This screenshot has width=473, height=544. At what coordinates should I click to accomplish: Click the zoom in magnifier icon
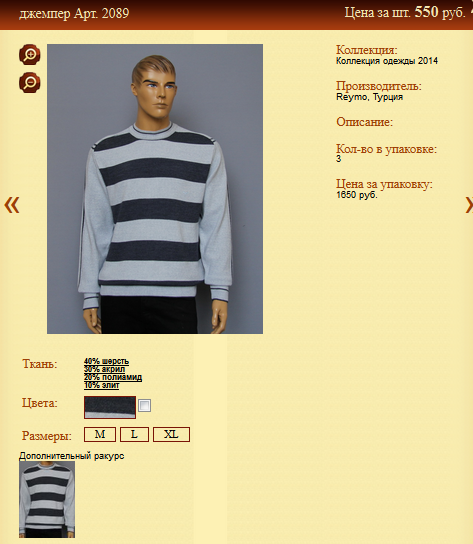(29, 54)
